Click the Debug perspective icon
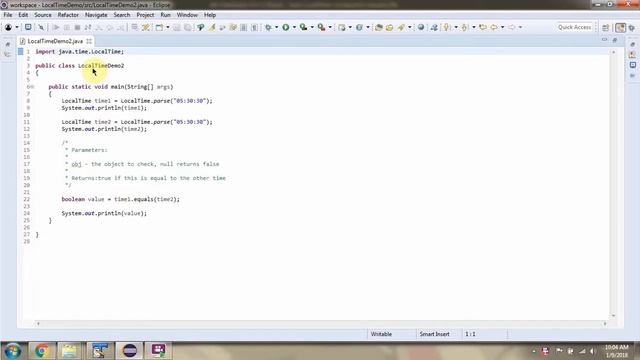 coord(632,28)
